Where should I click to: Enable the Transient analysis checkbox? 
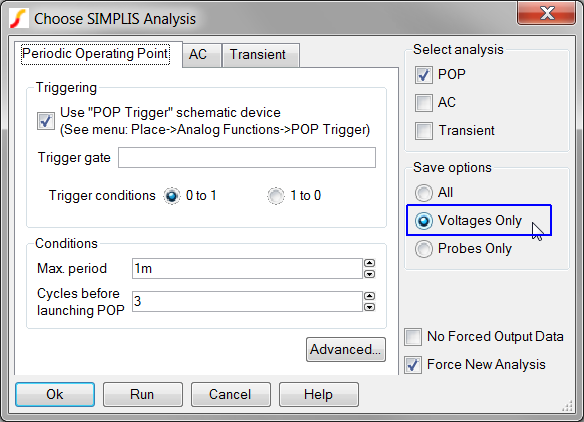(x=424, y=131)
